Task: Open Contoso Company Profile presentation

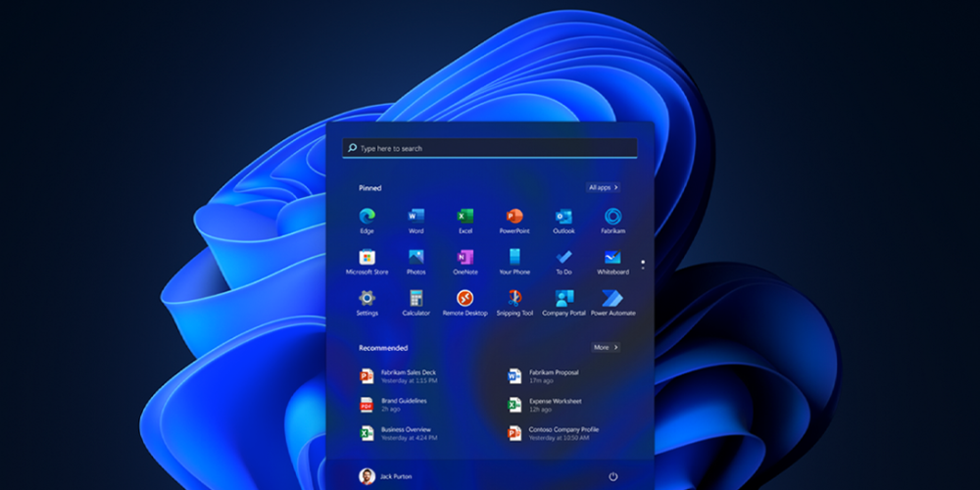Action: pyautogui.click(x=554, y=433)
